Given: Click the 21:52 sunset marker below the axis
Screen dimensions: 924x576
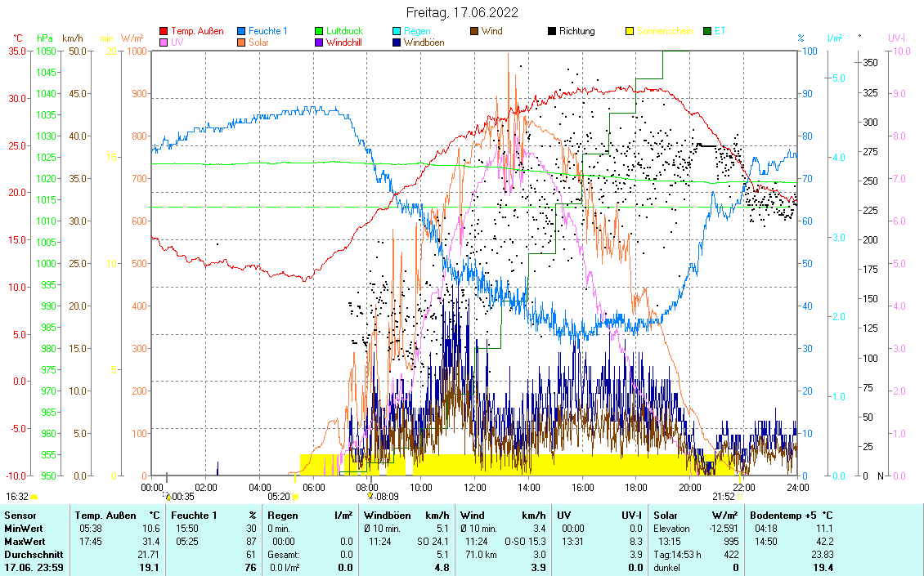Looking at the screenshot, I should (x=723, y=496).
